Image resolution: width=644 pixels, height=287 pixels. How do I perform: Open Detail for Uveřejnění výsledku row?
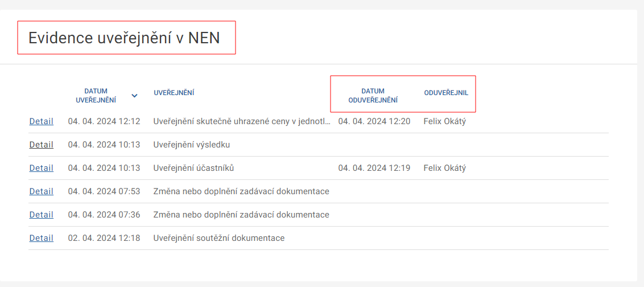tap(41, 145)
